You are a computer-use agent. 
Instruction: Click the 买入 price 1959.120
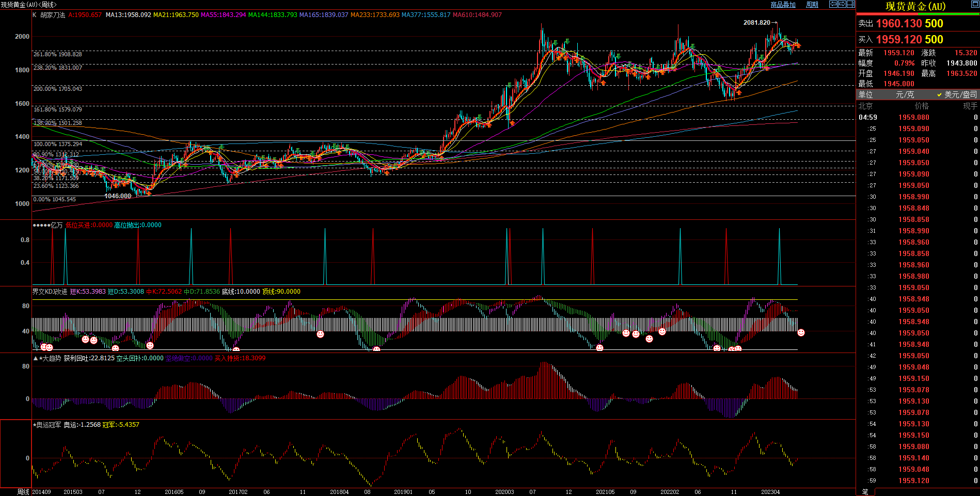click(x=898, y=40)
